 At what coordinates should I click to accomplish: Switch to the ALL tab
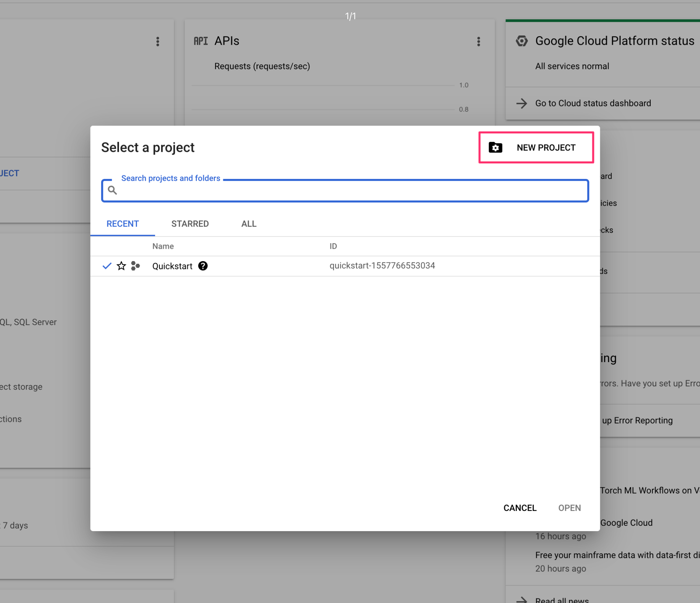point(249,224)
